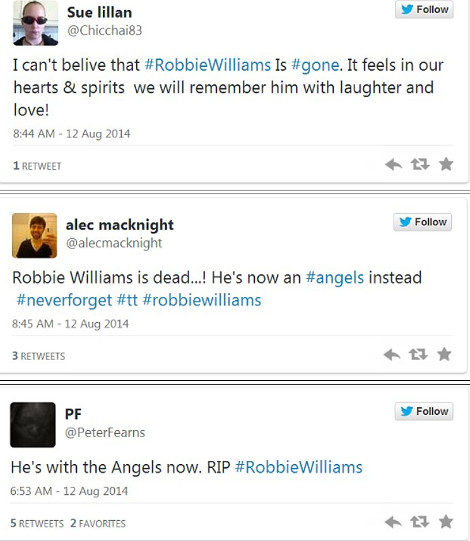Reply to PF's tweet

click(x=393, y=522)
